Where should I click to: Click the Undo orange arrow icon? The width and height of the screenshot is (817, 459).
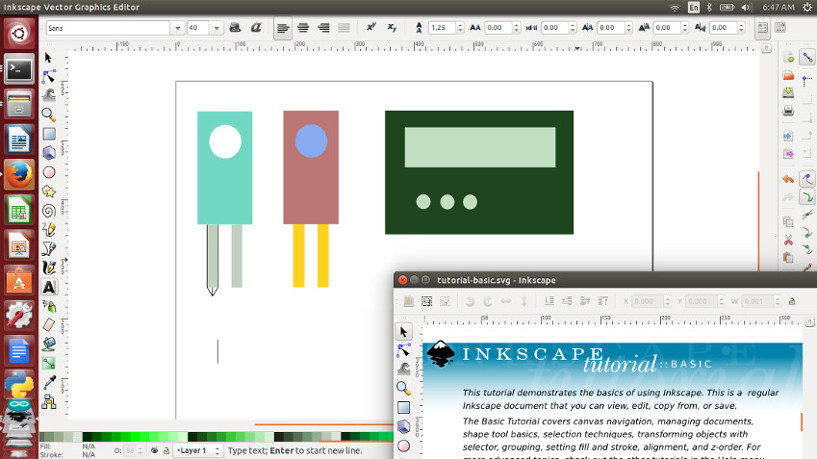pos(788,179)
